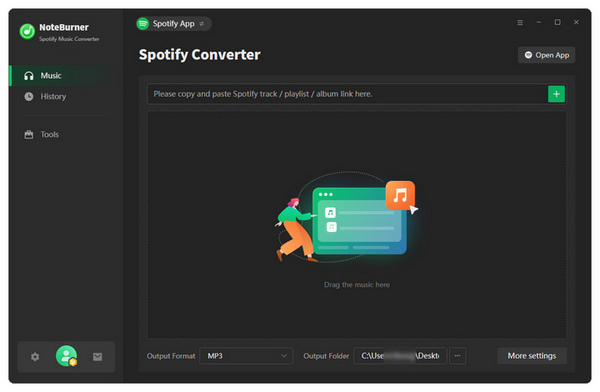Expand the MP3 Output Format dropdown

[246, 356]
